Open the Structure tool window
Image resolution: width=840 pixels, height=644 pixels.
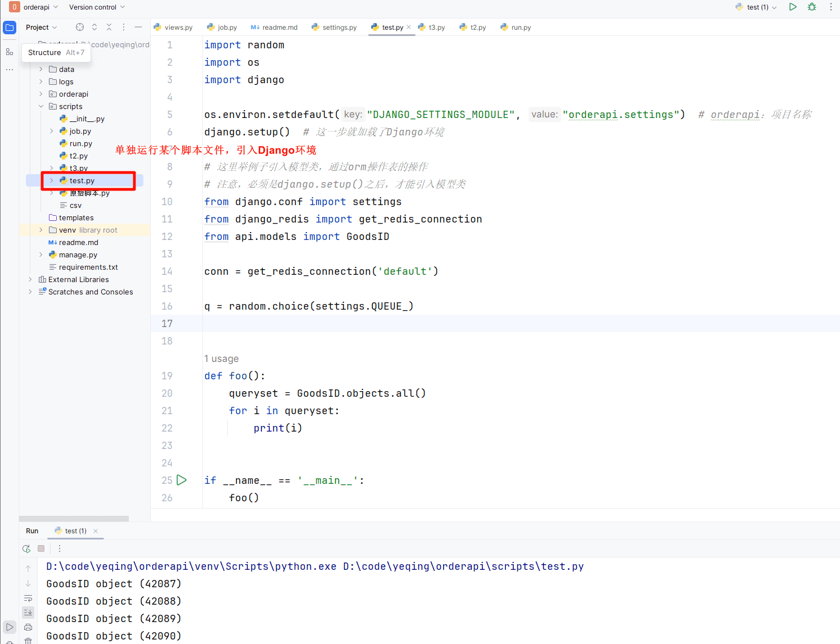[10, 52]
